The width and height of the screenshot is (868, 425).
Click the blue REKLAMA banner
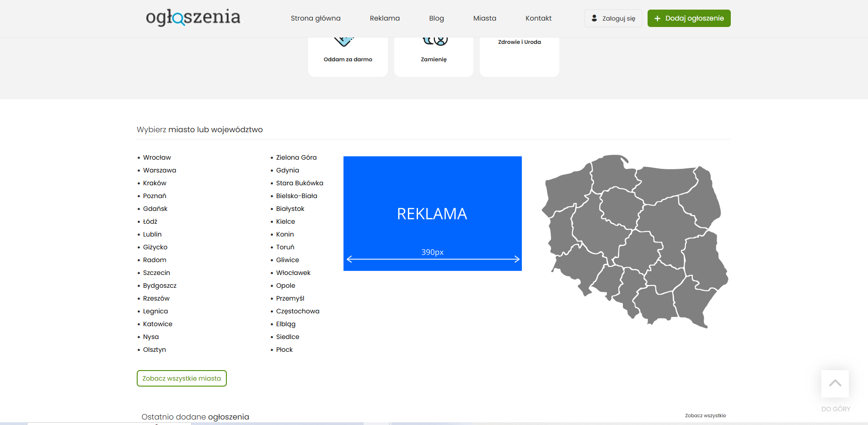(432, 214)
